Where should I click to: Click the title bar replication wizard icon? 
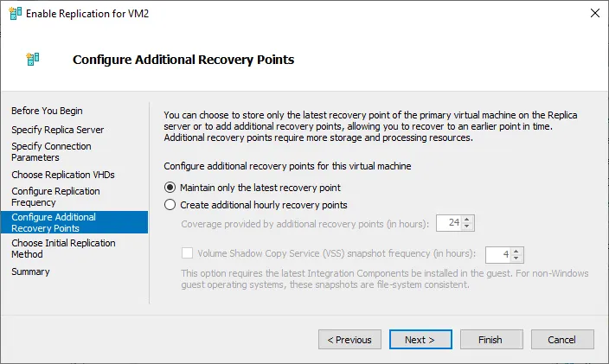(x=11, y=13)
